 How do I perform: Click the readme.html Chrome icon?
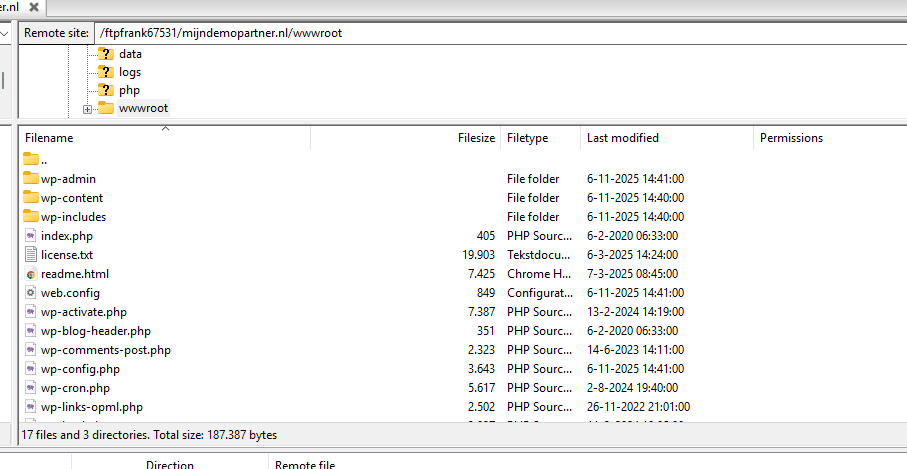[31, 274]
